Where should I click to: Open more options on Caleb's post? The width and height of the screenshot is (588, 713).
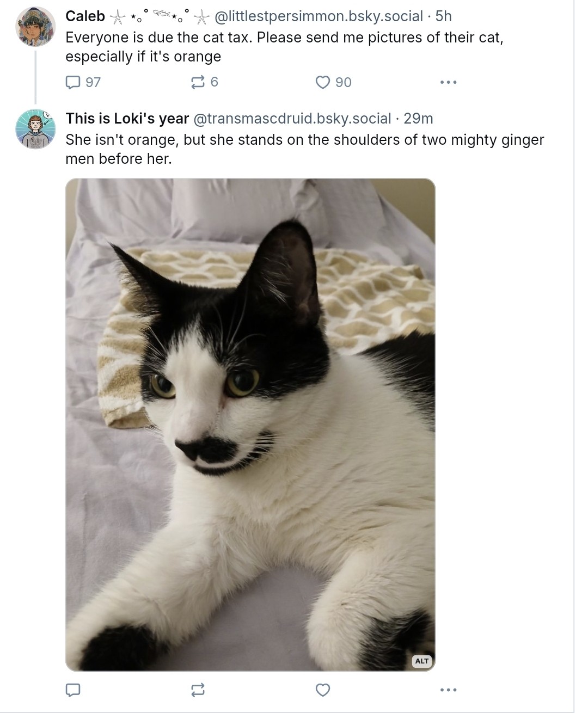click(x=448, y=82)
